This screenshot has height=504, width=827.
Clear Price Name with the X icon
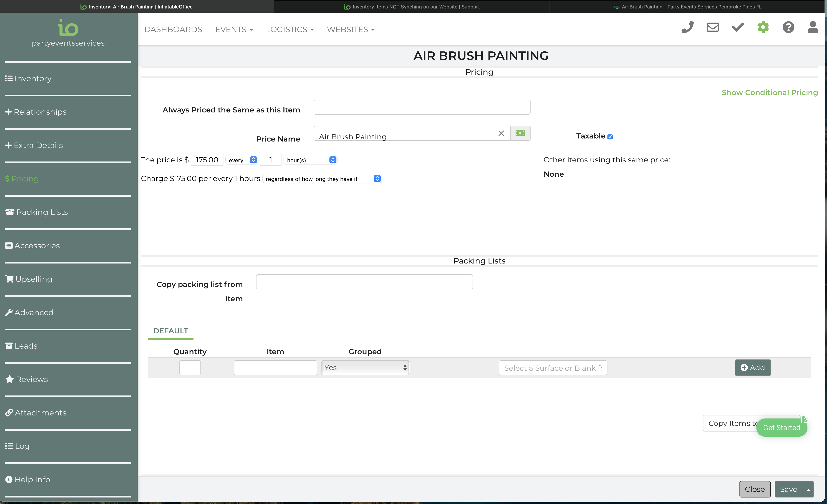501,133
